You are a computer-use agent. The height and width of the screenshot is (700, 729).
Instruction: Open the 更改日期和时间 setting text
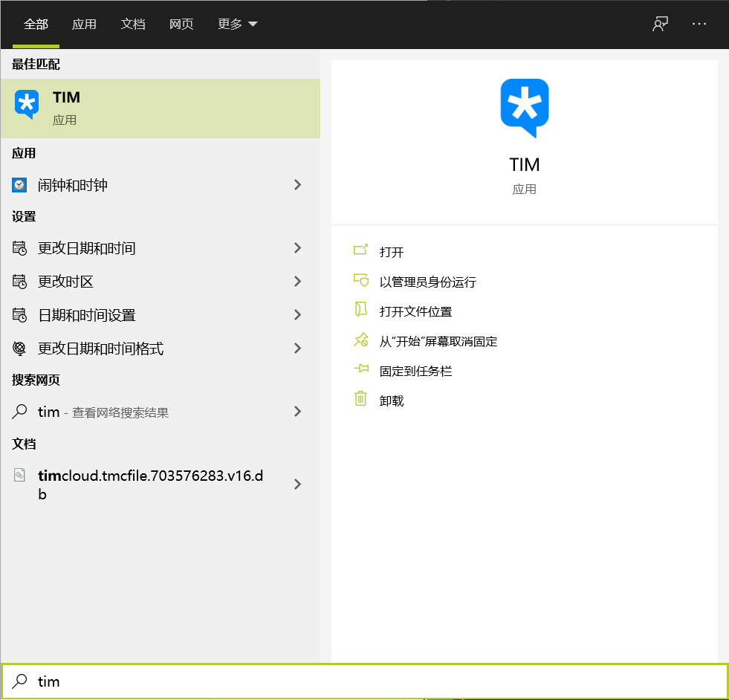(86, 248)
